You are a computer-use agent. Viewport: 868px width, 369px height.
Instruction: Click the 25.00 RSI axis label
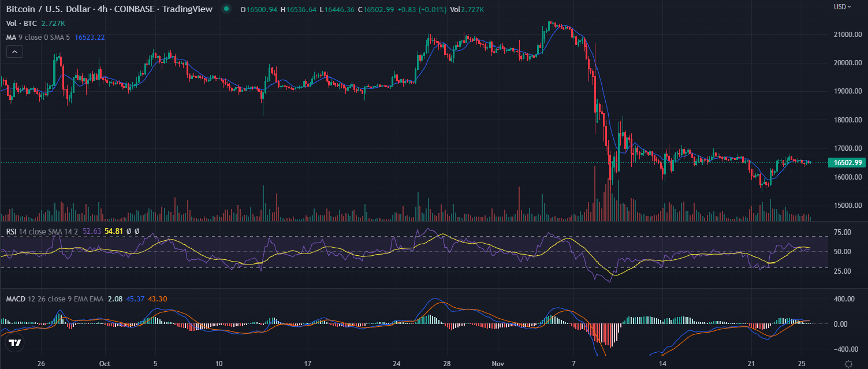pyautogui.click(x=843, y=271)
